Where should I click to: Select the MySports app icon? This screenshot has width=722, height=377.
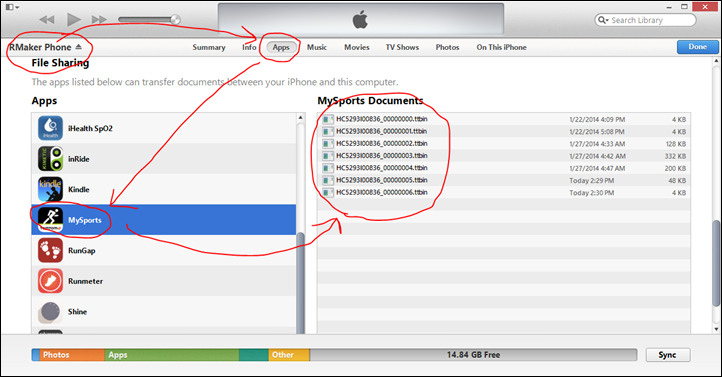coord(50,220)
